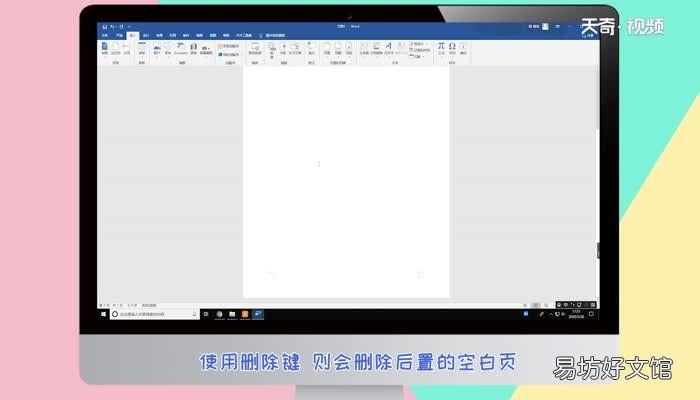
Task: Open Task View on the taskbar
Action: [206, 314]
